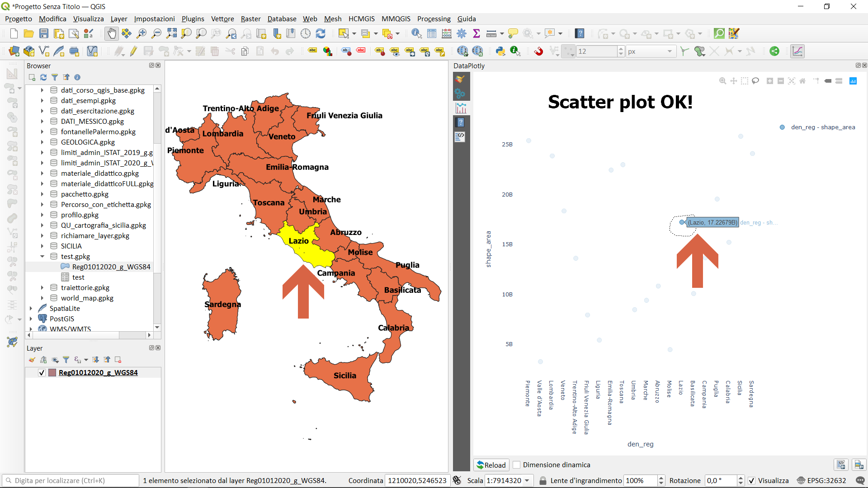Toggle visibility of Reg01012020_g_WGS84 layer
Image resolution: width=868 pixels, height=488 pixels.
point(42,373)
